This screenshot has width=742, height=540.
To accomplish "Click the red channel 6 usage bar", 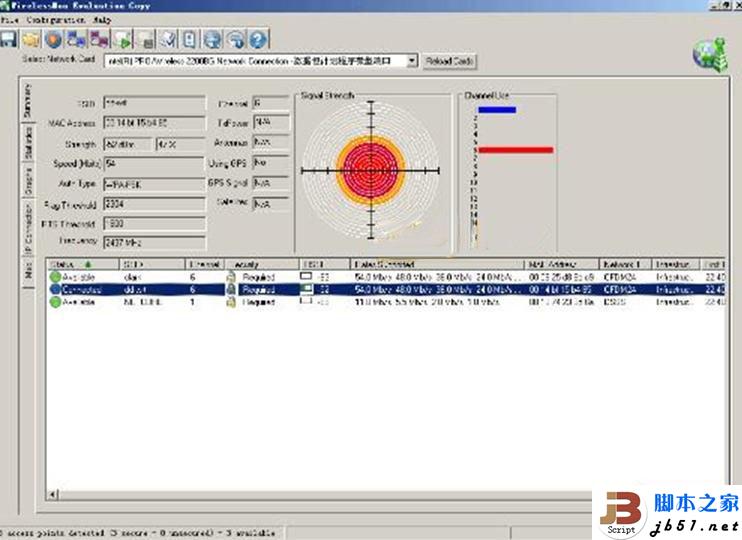I will click(515, 150).
